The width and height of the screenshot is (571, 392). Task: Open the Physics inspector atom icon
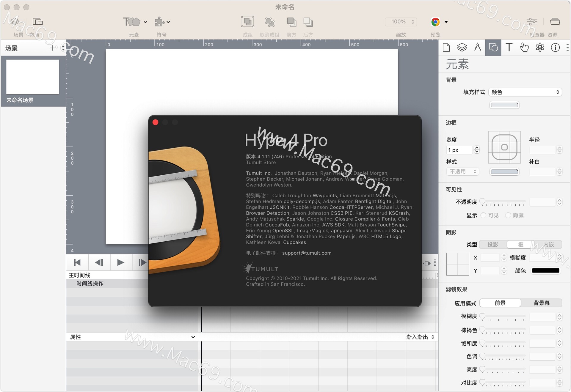coord(540,48)
